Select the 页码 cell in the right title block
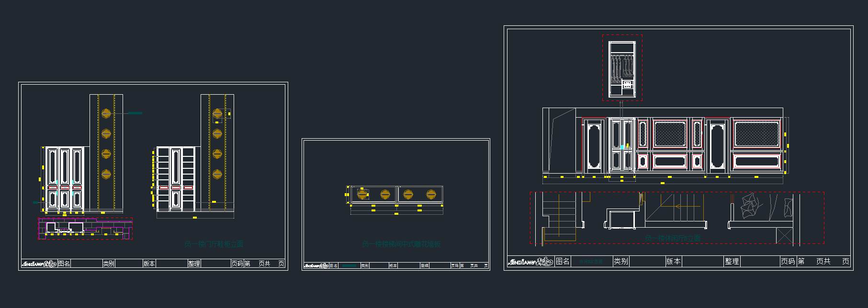Viewport: 868px width, 308px height. (x=788, y=262)
